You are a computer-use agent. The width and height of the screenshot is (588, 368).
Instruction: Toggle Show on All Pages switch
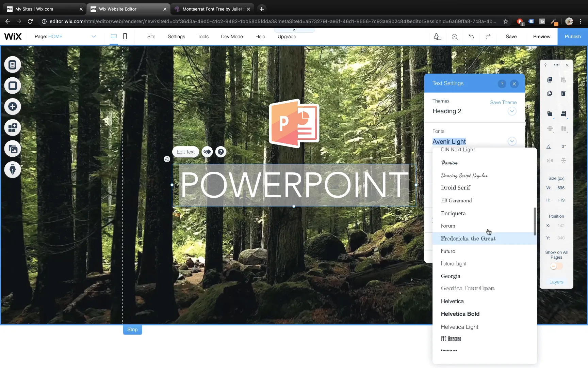(x=556, y=266)
